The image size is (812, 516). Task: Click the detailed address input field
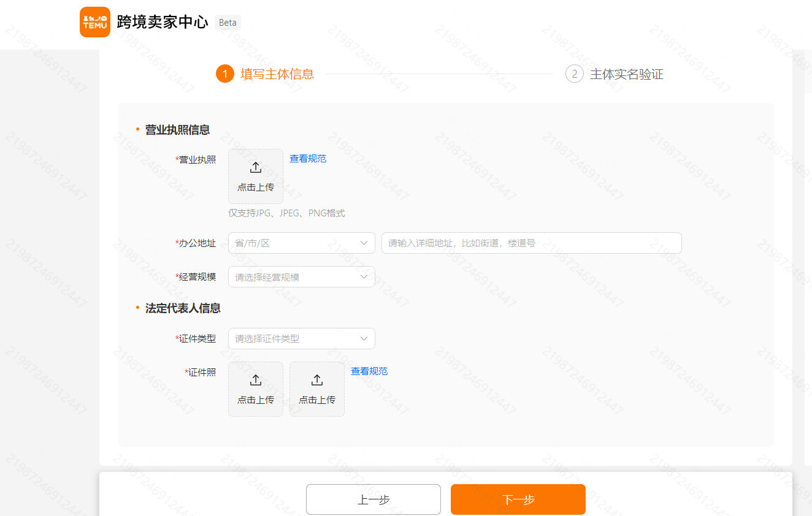(531, 243)
